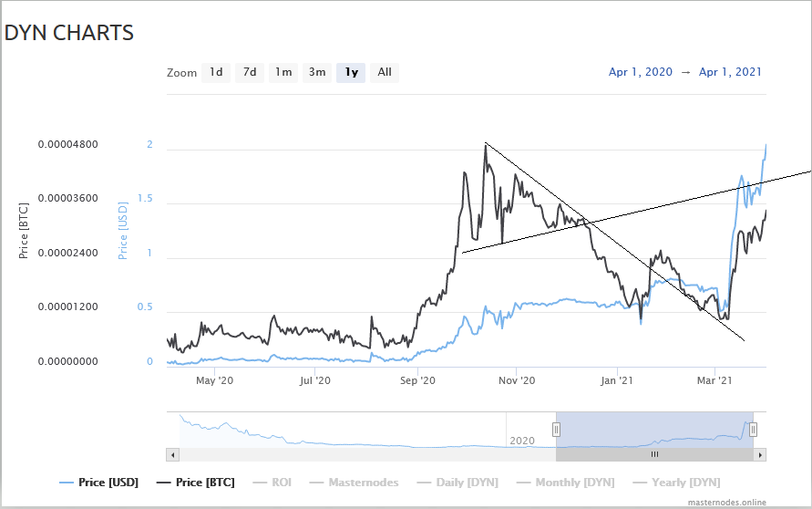
Task: Select the All zoom range
Action: point(385,73)
